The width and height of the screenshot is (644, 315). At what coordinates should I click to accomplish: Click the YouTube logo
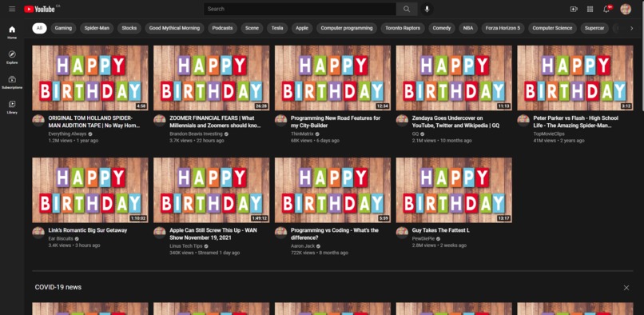[x=39, y=9]
